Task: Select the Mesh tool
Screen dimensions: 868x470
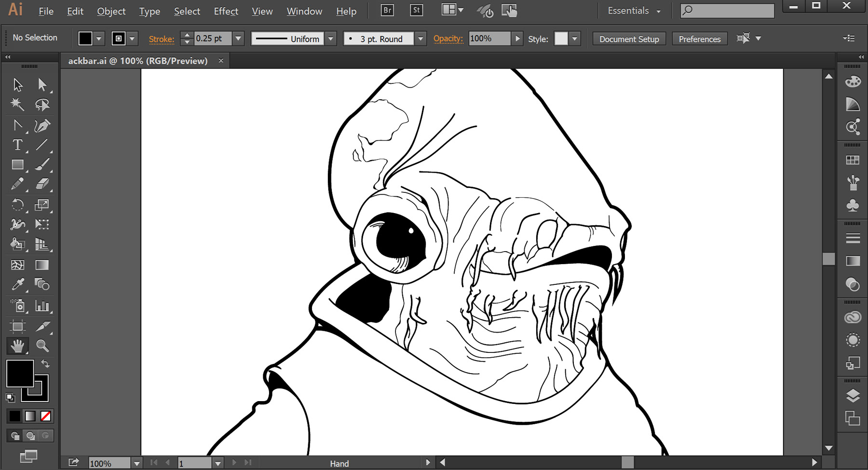Action: click(x=18, y=265)
